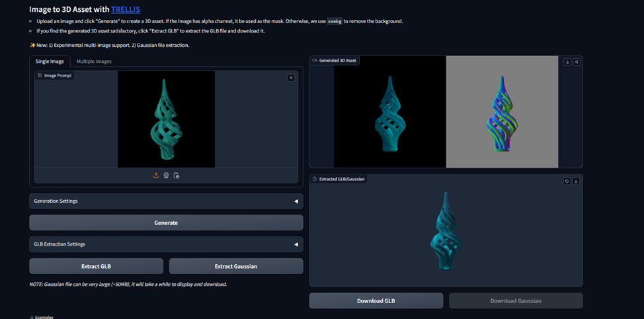
Task: Switch to the Single Image tab
Action: (50, 61)
